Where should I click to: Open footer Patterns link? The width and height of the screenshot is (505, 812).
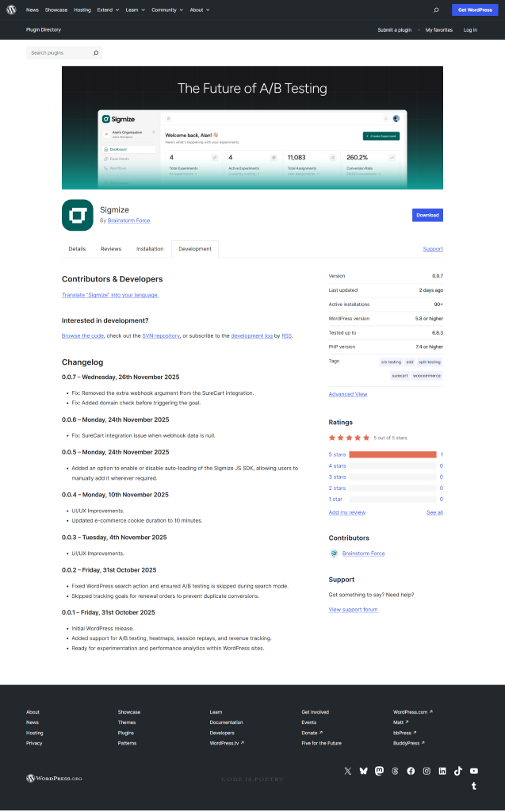pyautogui.click(x=127, y=743)
